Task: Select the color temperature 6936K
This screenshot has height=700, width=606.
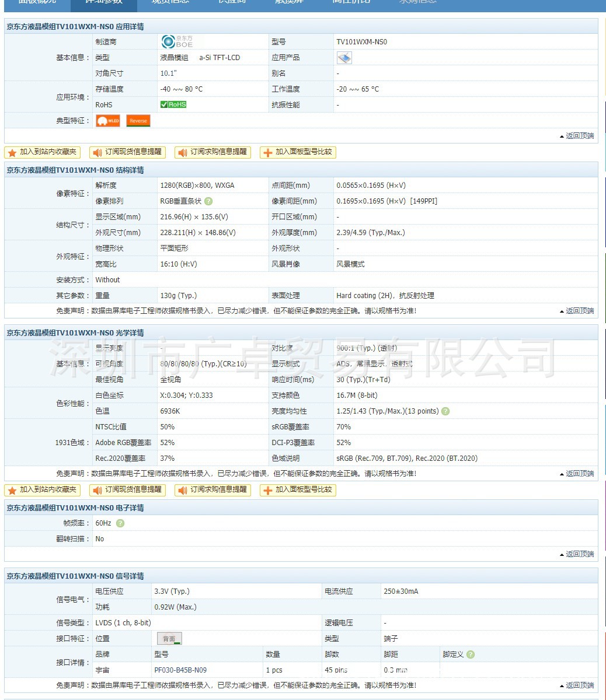Action: point(170,411)
